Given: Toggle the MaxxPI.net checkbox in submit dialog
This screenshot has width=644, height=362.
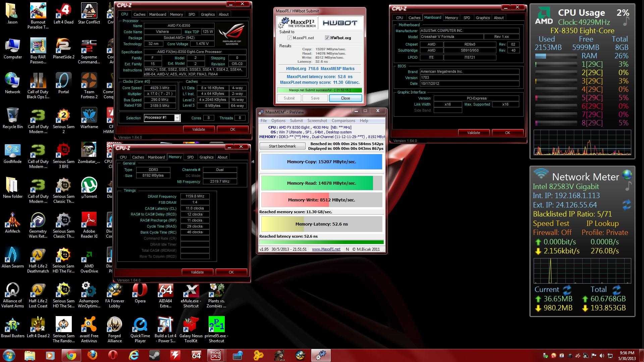Looking at the screenshot, I should pos(289,38).
